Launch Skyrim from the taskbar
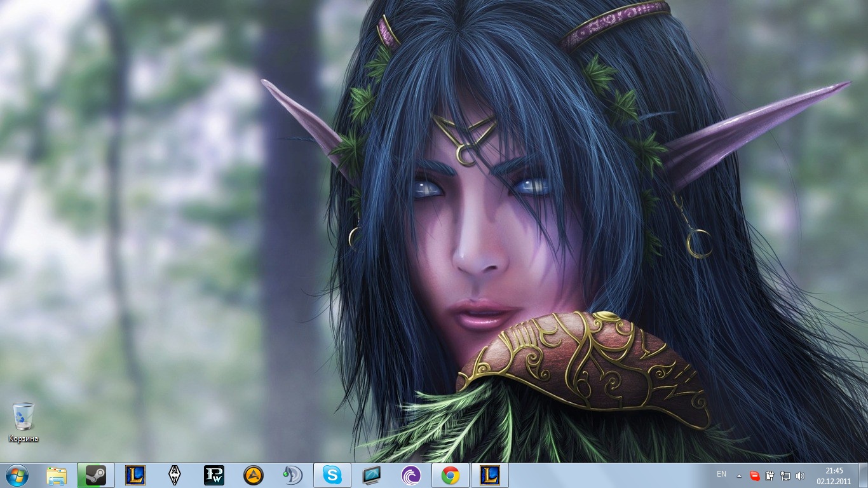868x488 pixels. pos(175,475)
